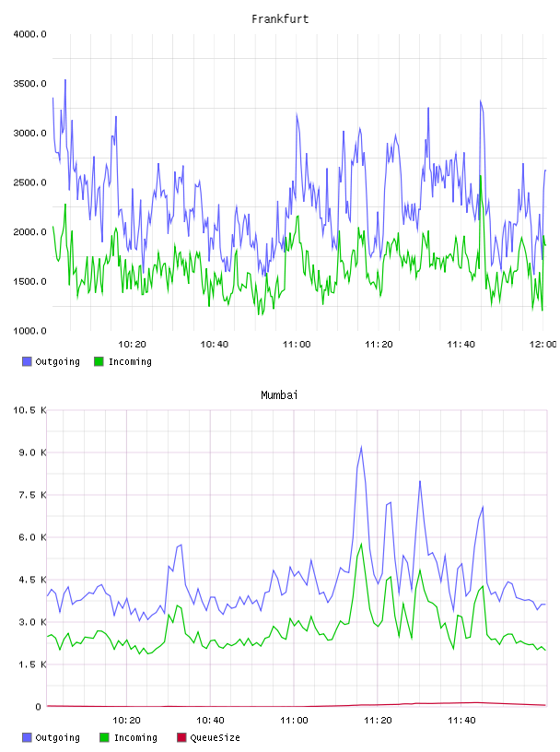Click the highest Outgoing peak above 9.0 K in Mumbai

point(361,448)
